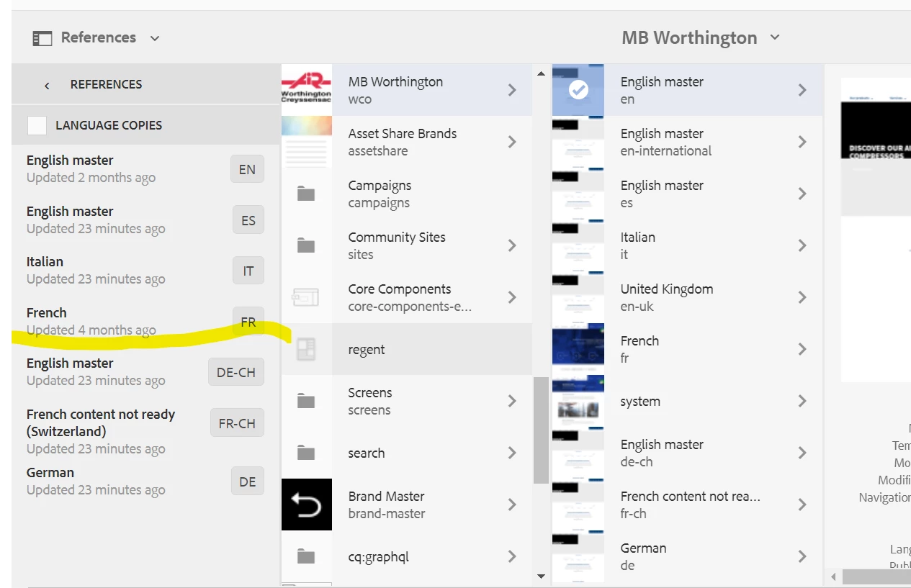Expand cq:graphql with its chevron
This screenshot has height=588, width=911.
(512, 556)
